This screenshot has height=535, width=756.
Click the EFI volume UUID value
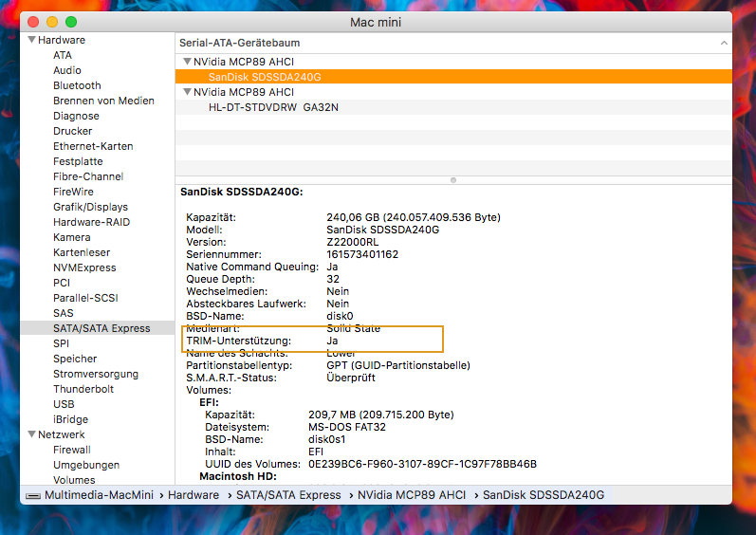coord(422,464)
